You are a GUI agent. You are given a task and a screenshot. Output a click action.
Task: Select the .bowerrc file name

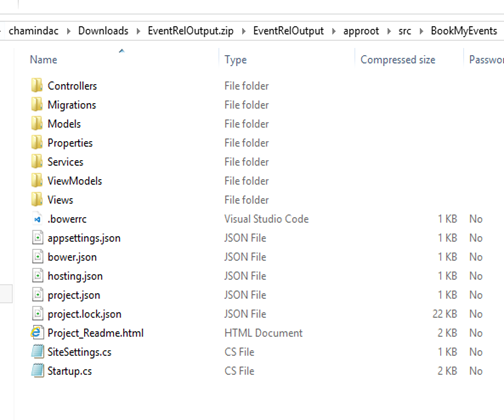click(x=67, y=219)
